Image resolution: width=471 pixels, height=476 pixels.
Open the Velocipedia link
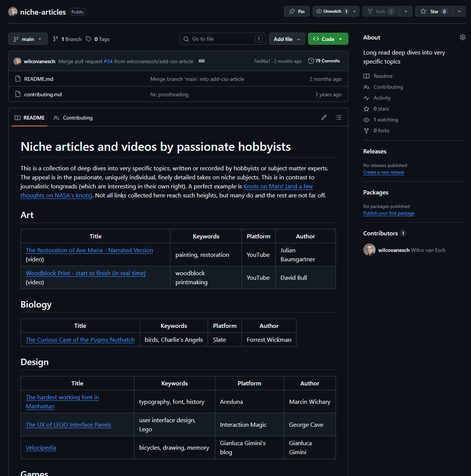click(x=41, y=448)
